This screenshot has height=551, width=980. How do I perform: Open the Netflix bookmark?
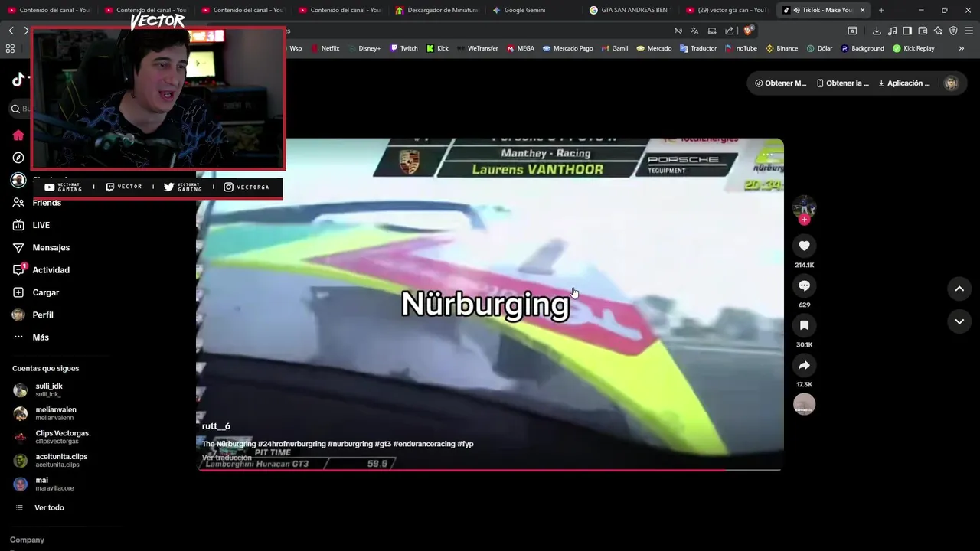coord(325,48)
